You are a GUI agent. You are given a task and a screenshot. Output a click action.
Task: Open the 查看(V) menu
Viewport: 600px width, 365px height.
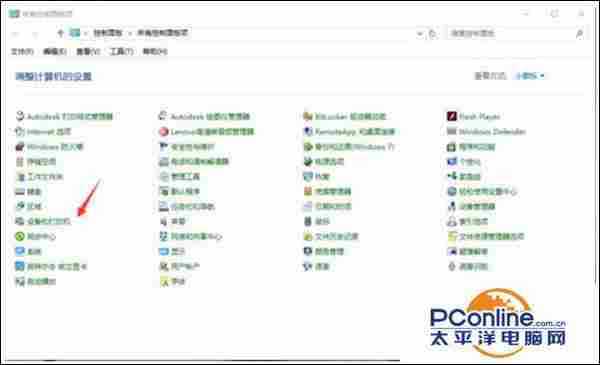[88, 51]
